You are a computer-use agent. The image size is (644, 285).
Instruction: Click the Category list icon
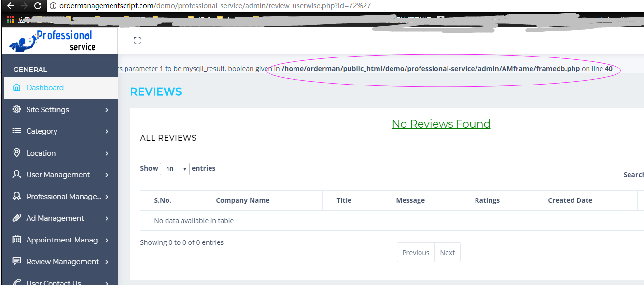[17, 131]
